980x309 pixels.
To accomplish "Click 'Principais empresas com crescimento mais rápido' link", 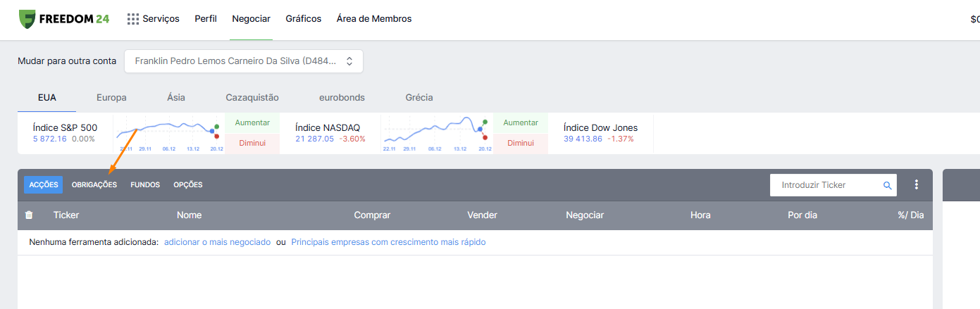I will (x=388, y=242).
